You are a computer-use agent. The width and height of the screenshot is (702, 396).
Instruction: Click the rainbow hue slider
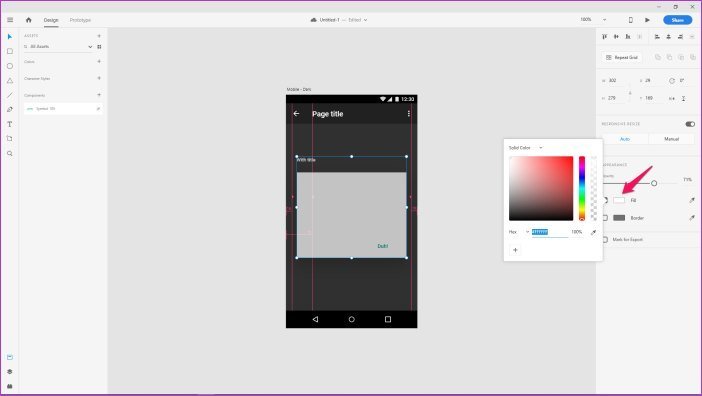pyautogui.click(x=582, y=188)
